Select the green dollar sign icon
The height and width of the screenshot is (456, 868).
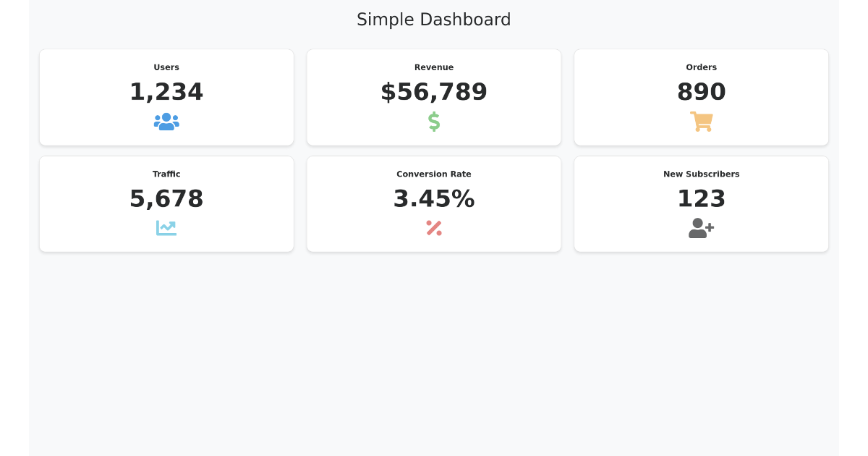(x=434, y=122)
